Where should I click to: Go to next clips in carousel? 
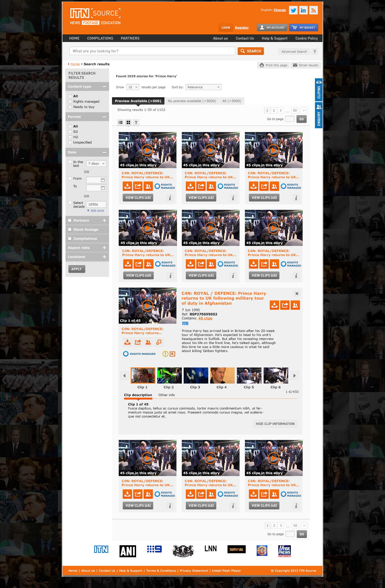294,376
